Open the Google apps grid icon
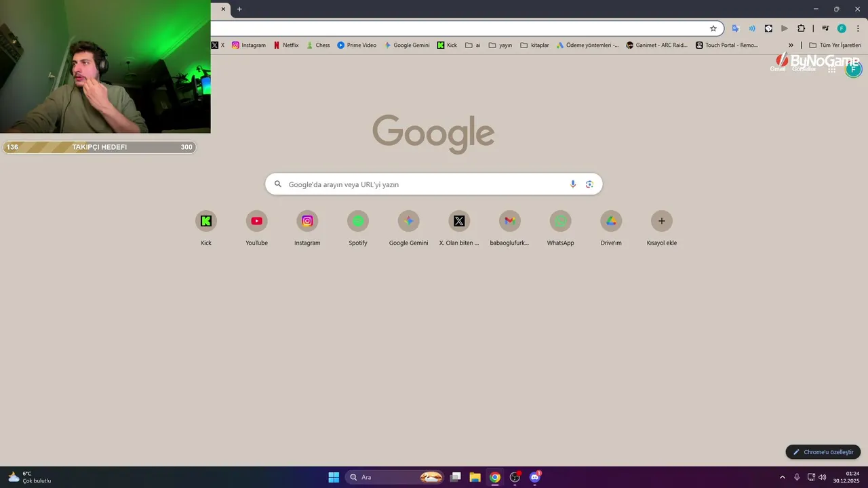The height and width of the screenshot is (488, 868). pos(831,68)
